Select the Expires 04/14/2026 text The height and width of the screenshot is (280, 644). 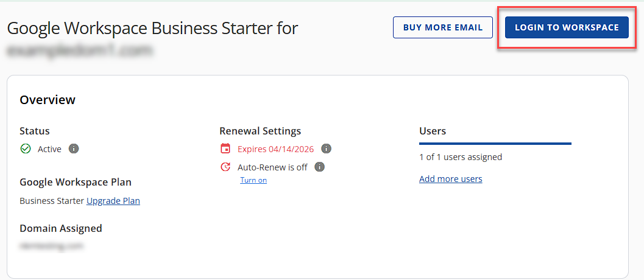275,149
